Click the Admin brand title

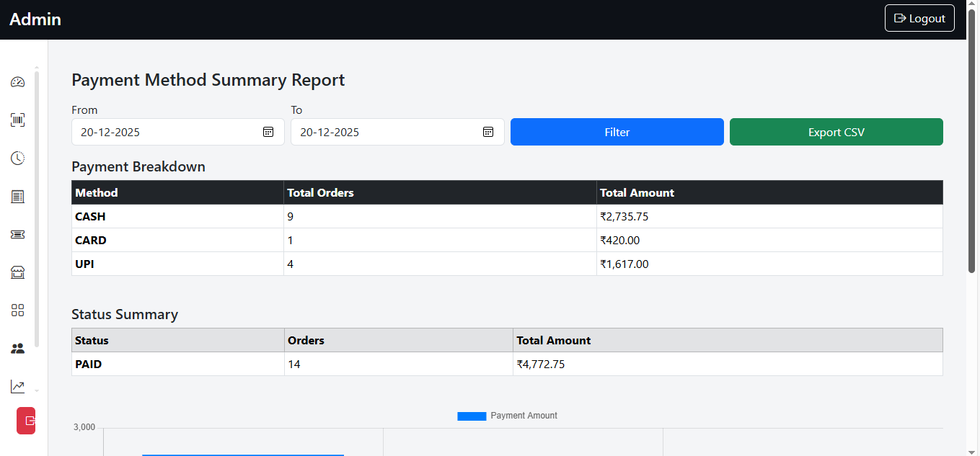[x=35, y=19]
